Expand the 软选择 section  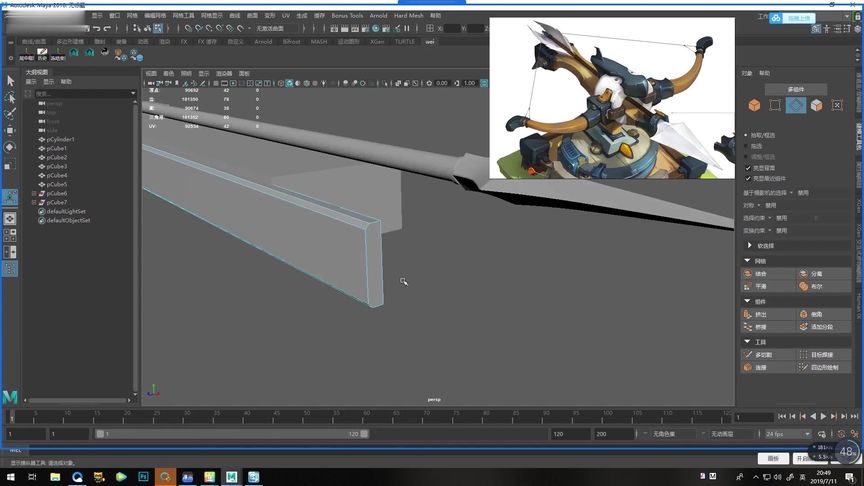(x=750, y=245)
